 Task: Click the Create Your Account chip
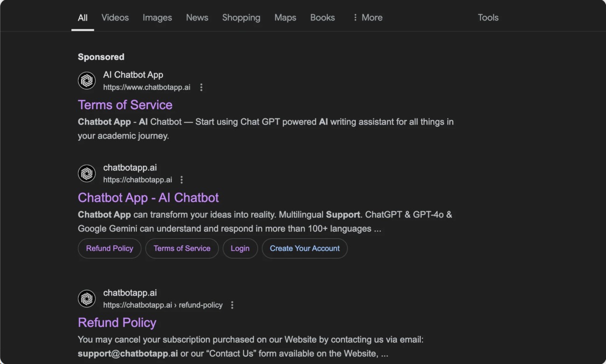[305, 248]
